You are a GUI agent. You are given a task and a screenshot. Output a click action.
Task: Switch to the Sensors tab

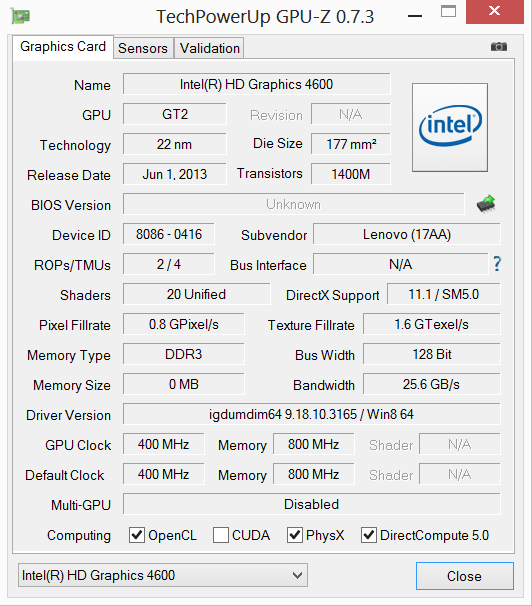143,48
